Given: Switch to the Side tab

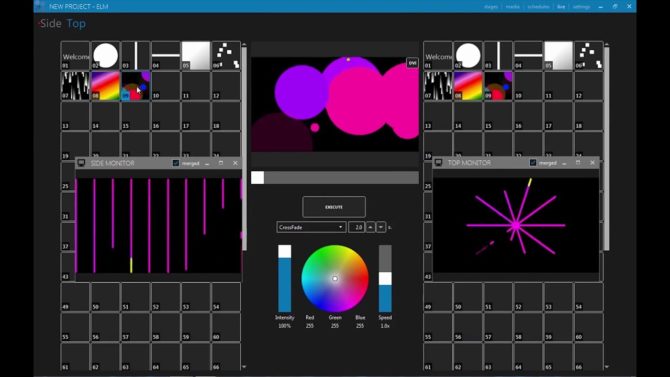Looking at the screenshot, I should pos(51,24).
